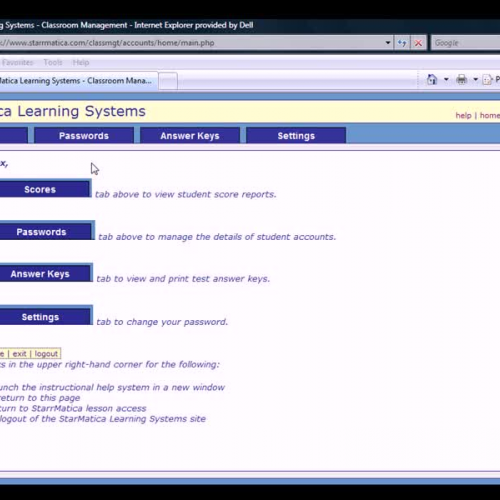
Task: Click the Refresh button beside the address bar
Action: 402,43
